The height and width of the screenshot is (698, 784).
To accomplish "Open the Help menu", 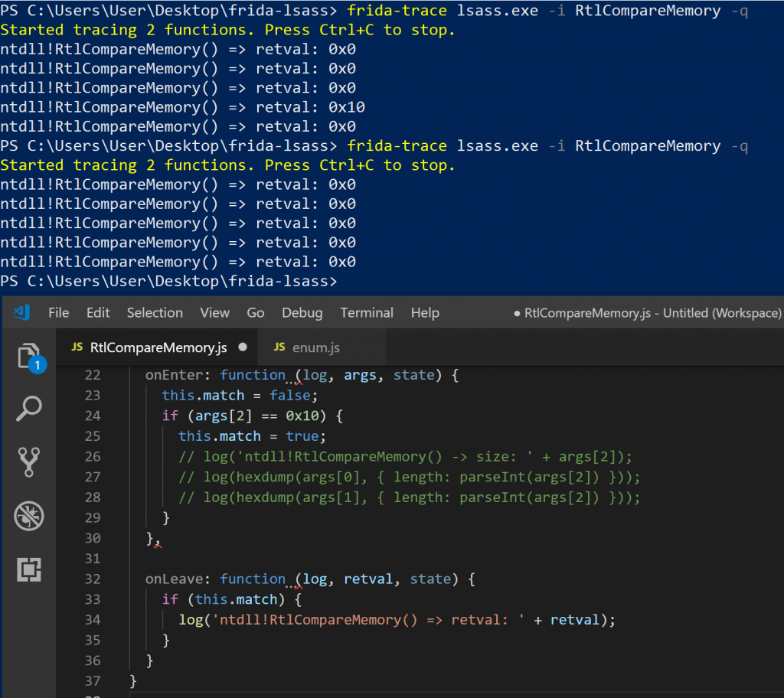I will 425,312.
